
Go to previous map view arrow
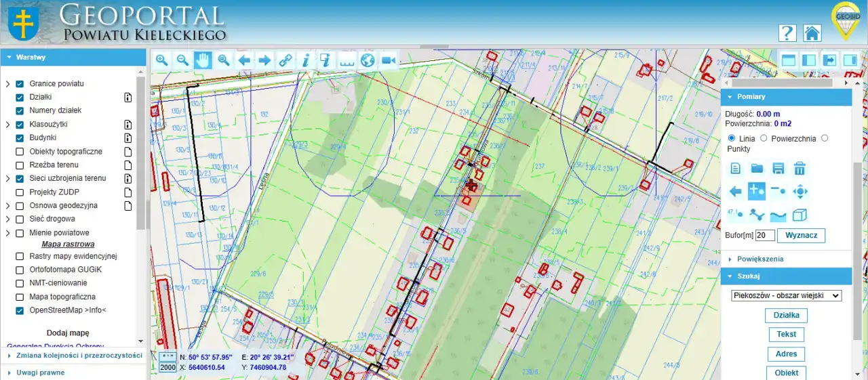point(244,60)
